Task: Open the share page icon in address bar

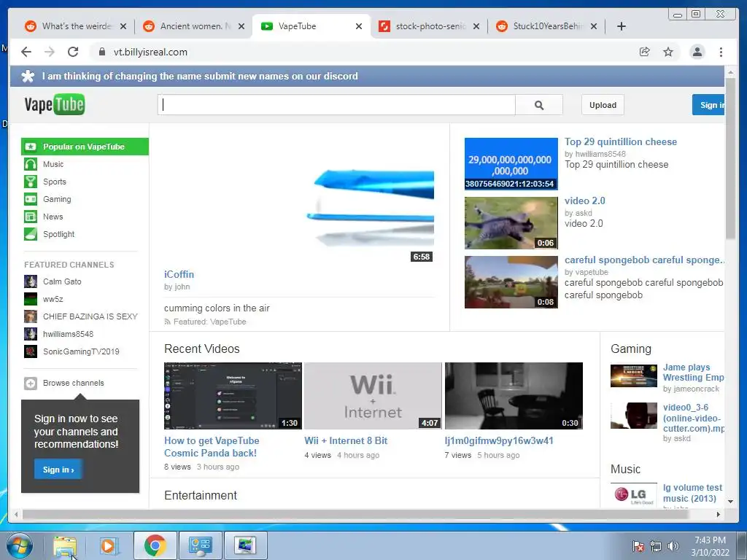Action: pyautogui.click(x=645, y=52)
